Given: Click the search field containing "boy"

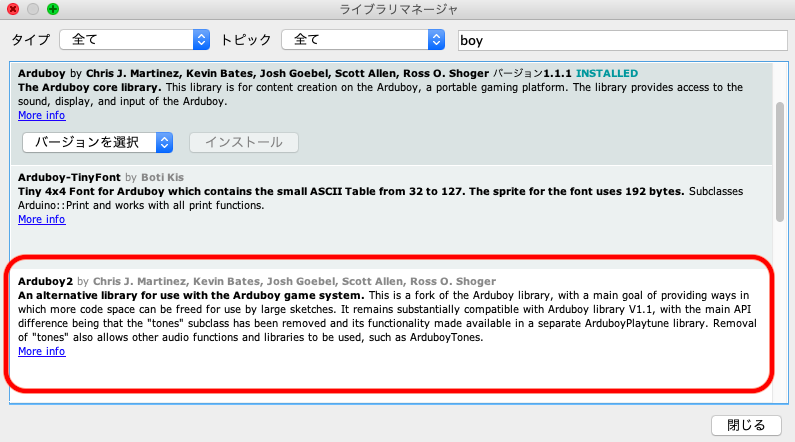Looking at the screenshot, I should coord(622,40).
